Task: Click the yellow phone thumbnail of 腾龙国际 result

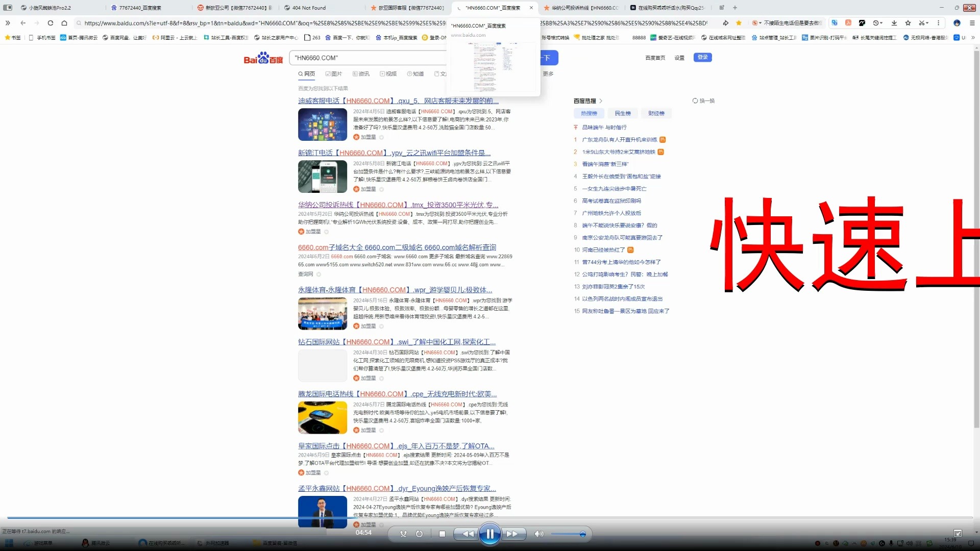Action: [323, 417]
